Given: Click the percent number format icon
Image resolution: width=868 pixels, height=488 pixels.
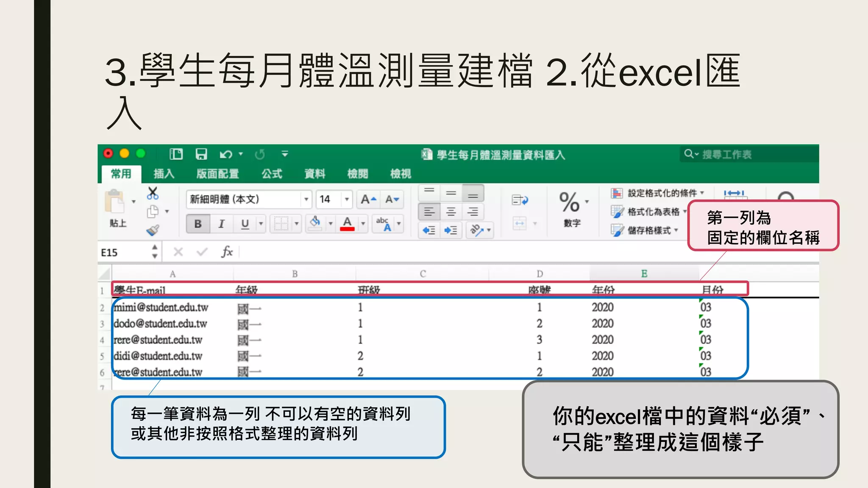Looking at the screenshot, I should pyautogui.click(x=569, y=202).
